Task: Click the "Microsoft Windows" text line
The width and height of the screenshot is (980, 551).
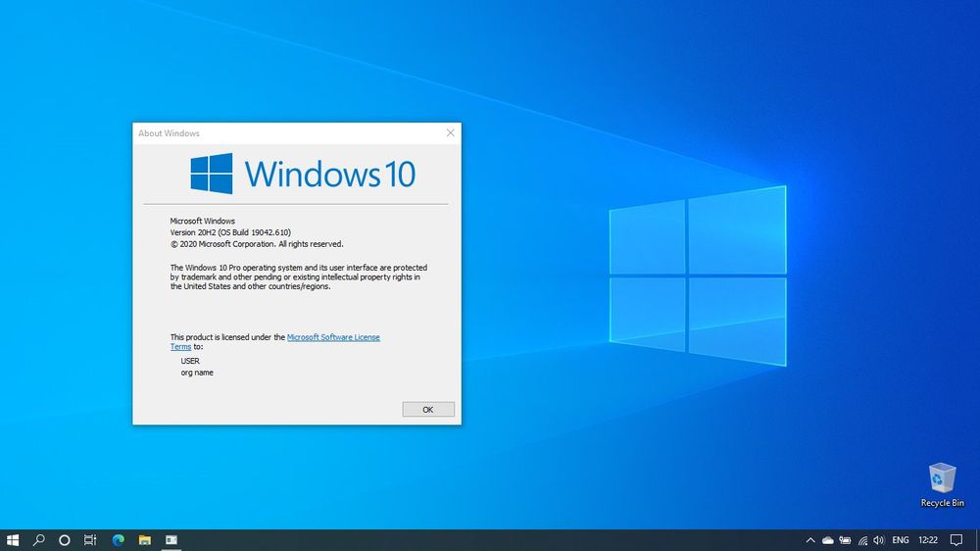Action: tap(203, 221)
